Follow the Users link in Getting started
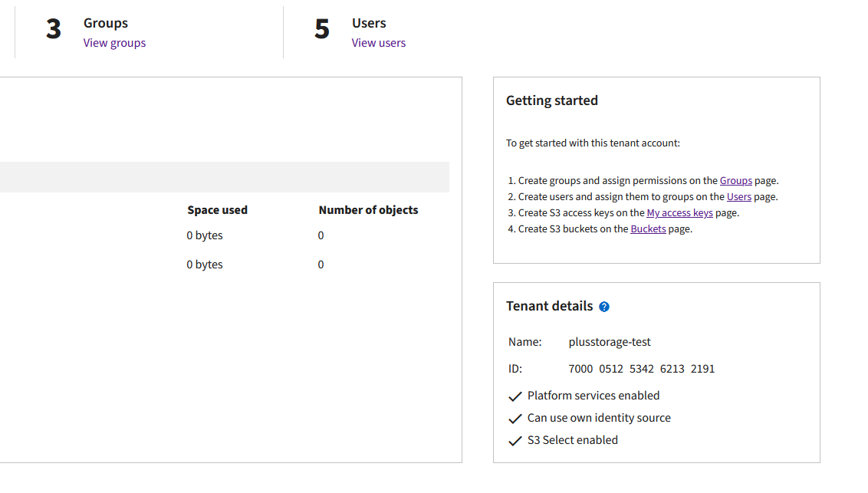 (x=739, y=196)
